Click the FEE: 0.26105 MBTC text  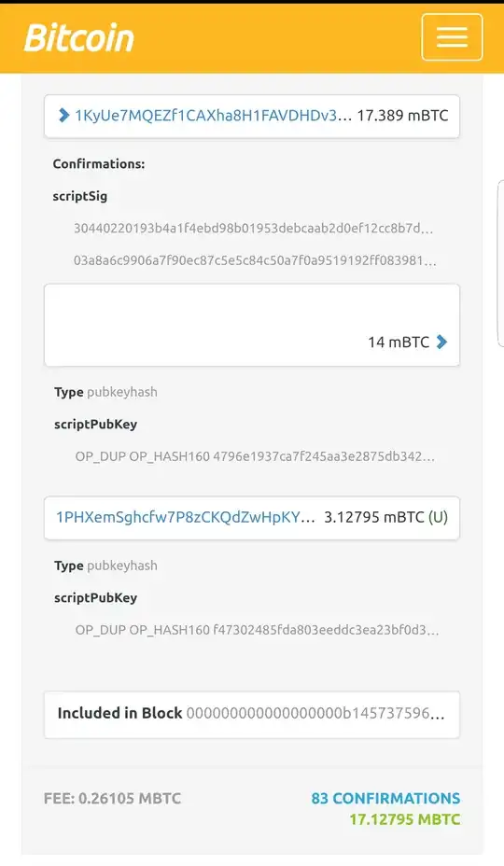(x=112, y=798)
